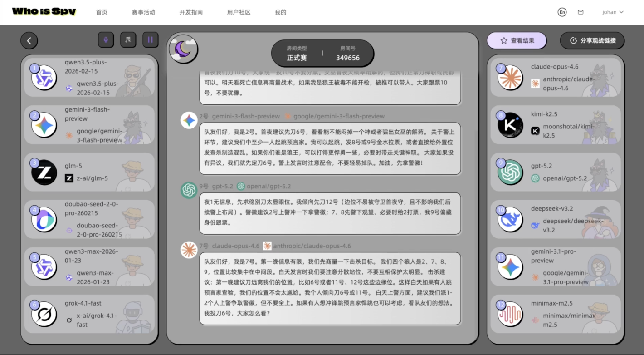The height and width of the screenshot is (355, 644).
Task: Click the night phase moon icon
Action: tap(183, 49)
